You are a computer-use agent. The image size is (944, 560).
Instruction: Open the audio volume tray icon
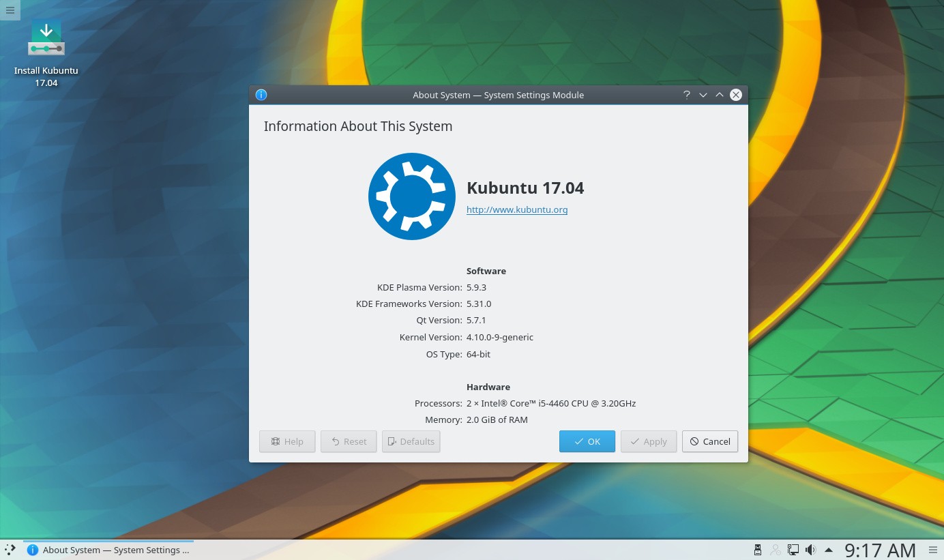pos(810,550)
